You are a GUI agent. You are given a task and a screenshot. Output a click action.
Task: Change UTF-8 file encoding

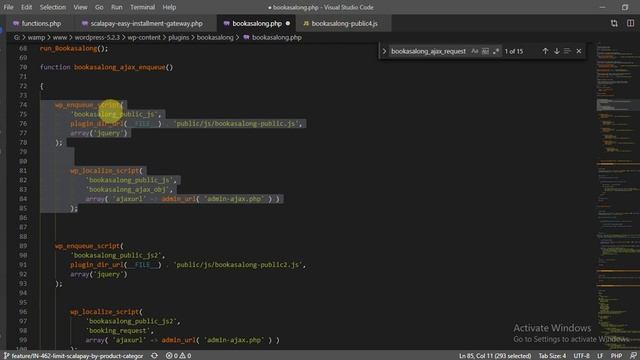point(581,356)
